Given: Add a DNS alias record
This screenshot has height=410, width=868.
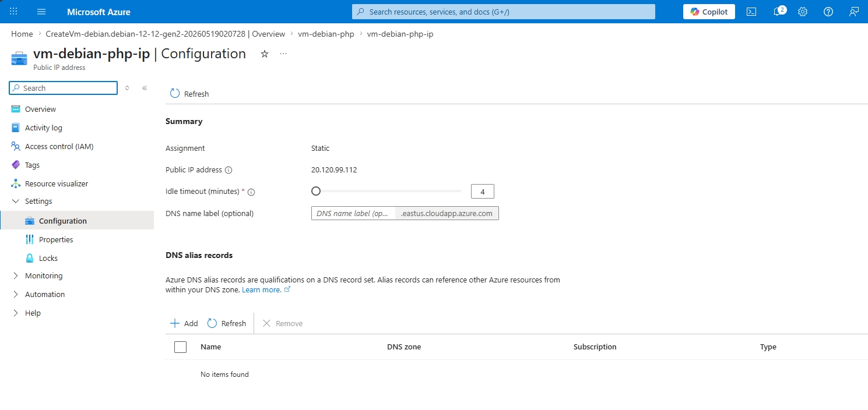Looking at the screenshot, I should pos(184,323).
